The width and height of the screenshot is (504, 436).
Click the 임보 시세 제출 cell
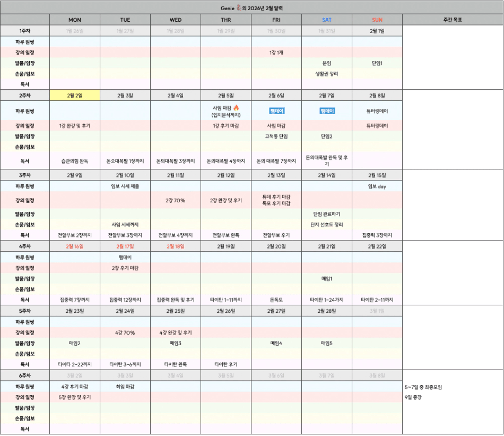125,186
